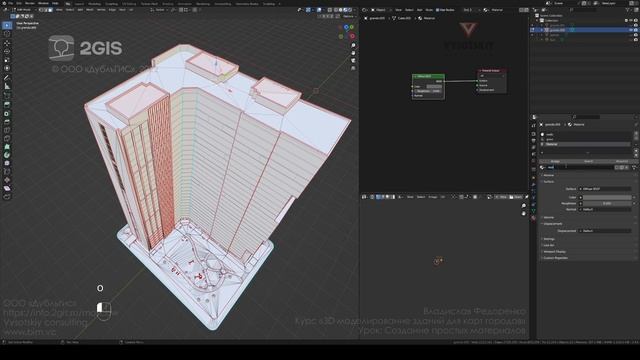Screen dimensions: 640x360
Task: Toggle proportional editing in viewport header
Action: point(196,10)
